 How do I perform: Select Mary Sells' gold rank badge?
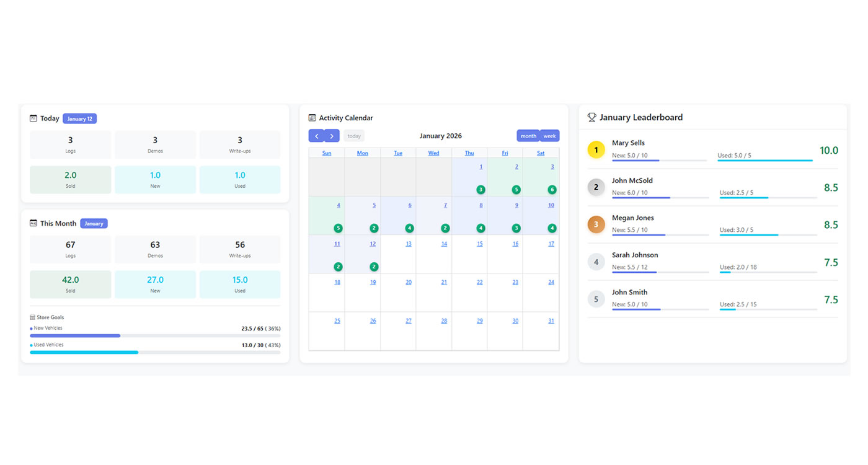point(596,149)
